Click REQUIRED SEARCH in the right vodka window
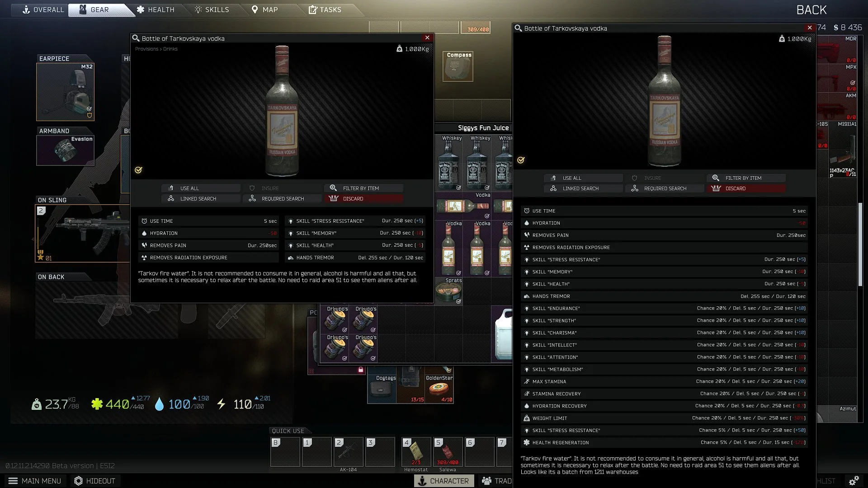 [665, 188]
